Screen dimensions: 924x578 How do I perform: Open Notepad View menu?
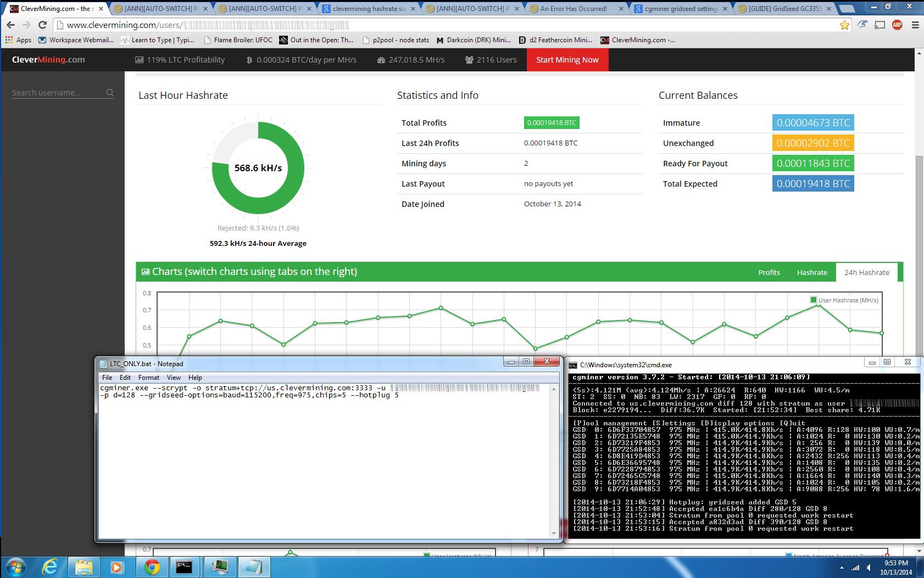point(174,378)
